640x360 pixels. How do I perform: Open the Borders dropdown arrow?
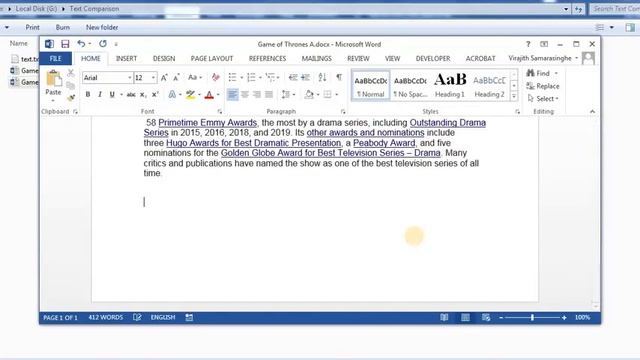336,95
